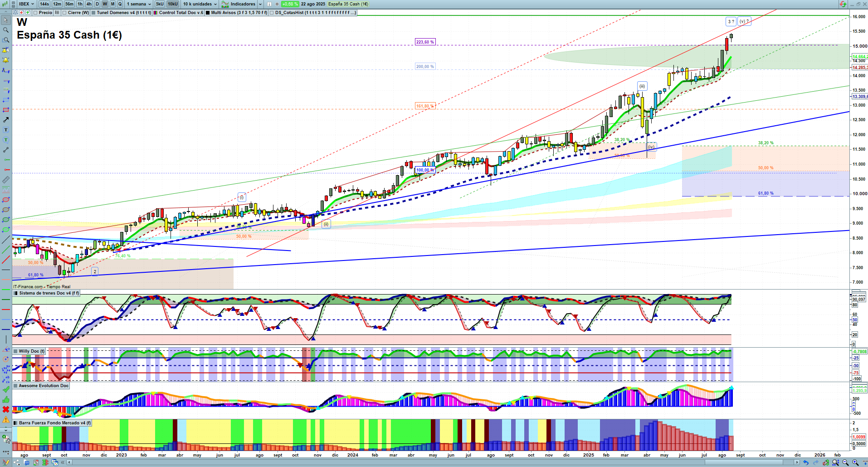Switch to the daily D timeframe
Viewport: 868px width, 467px height.
(97, 4)
